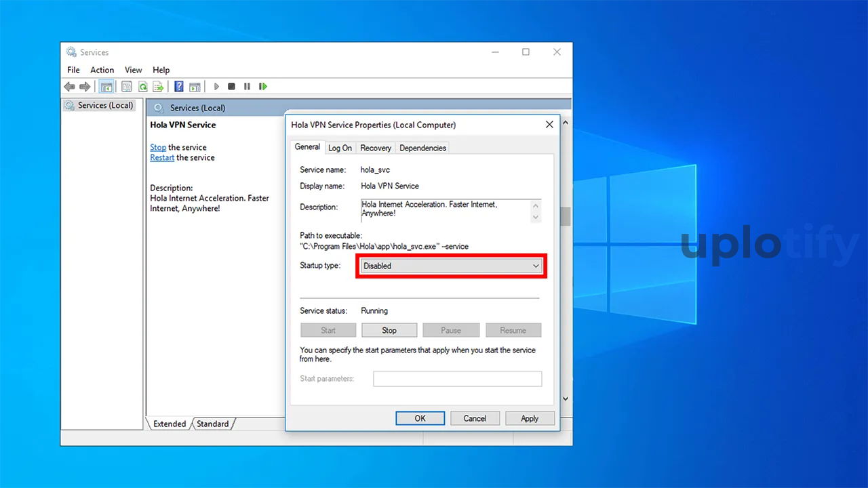Click the greyed Pause button in dialog

point(451,330)
